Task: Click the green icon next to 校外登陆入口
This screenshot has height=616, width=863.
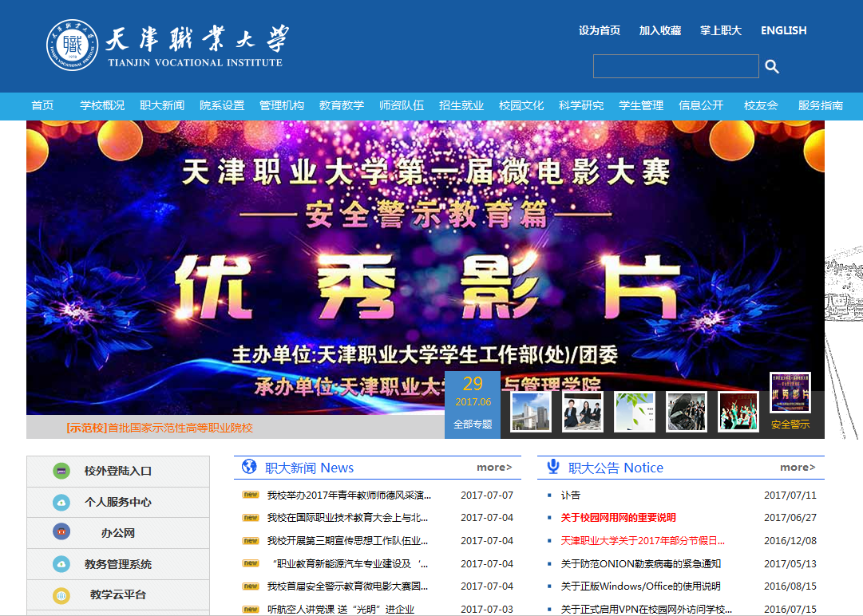Action: (61, 471)
